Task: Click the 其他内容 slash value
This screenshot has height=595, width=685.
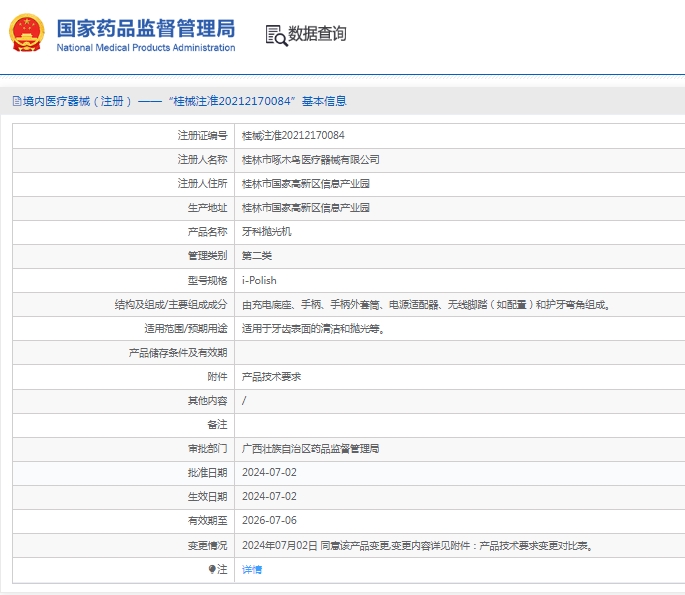Action: click(244, 400)
